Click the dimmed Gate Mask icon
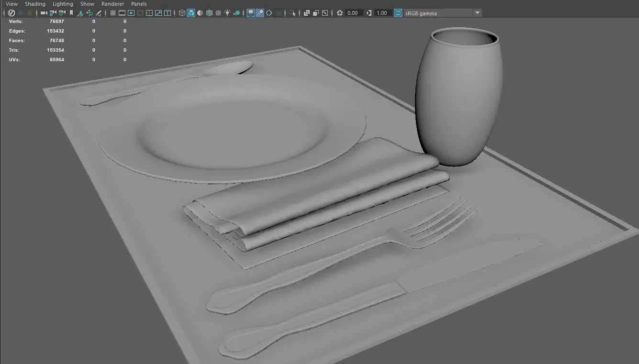The height and width of the screenshot is (364, 639). click(140, 13)
